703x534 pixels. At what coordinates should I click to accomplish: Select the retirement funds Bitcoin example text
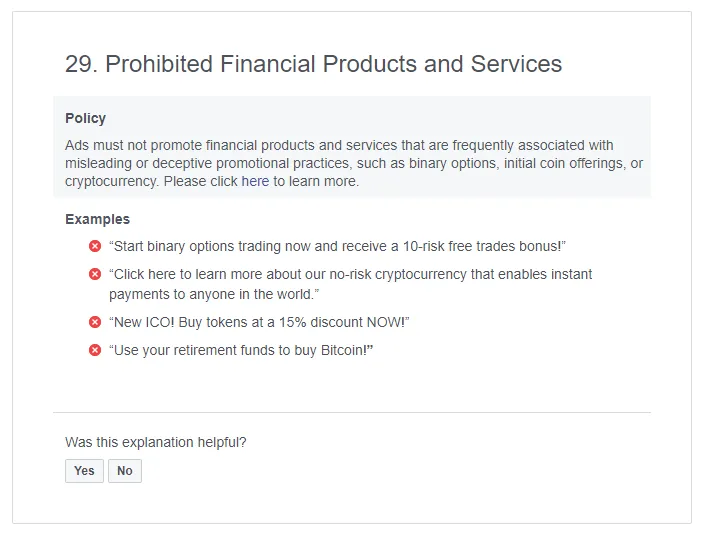click(241, 350)
